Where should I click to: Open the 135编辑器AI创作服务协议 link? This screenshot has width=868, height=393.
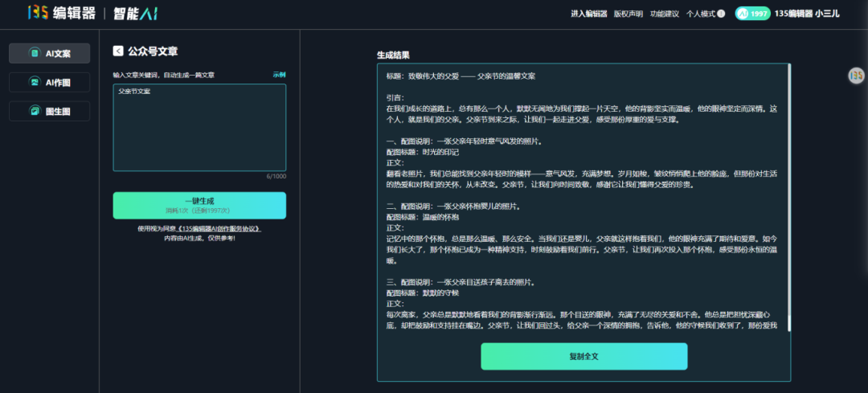[x=218, y=228]
